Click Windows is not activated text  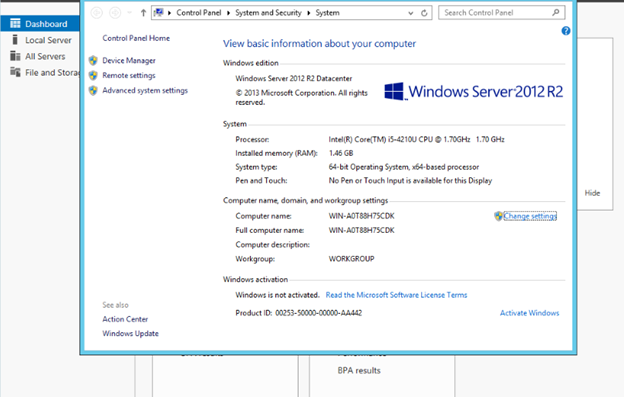click(277, 295)
